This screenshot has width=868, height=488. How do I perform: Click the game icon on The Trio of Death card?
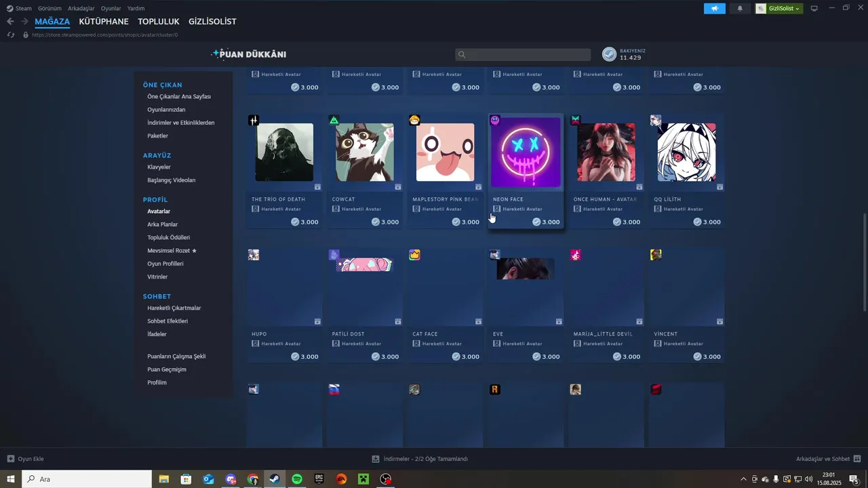tap(254, 121)
